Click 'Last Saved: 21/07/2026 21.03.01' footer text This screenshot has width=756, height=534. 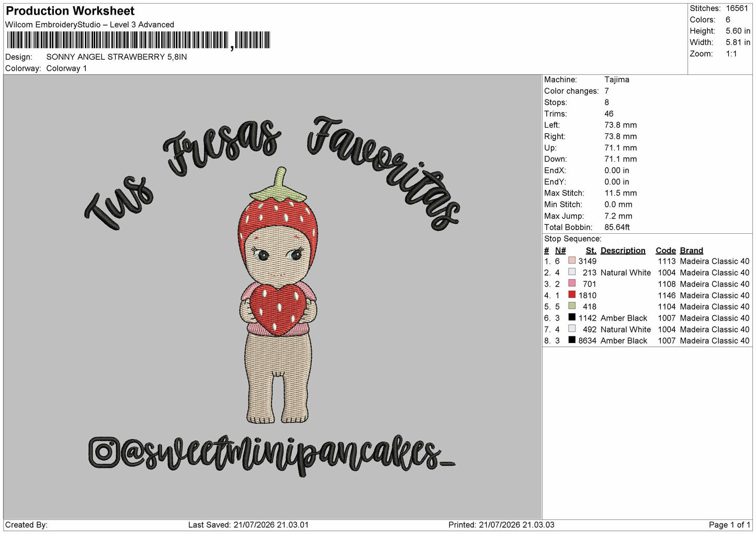[x=249, y=525]
